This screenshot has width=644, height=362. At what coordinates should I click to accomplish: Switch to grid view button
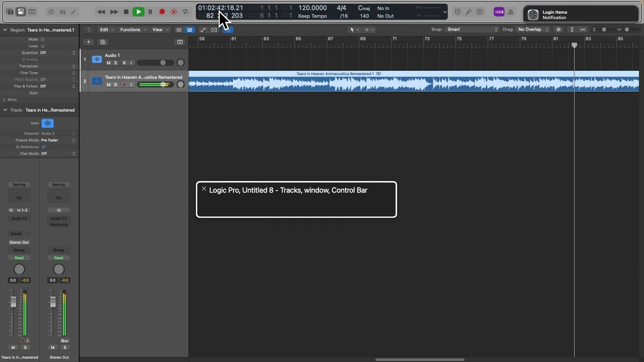click(179, 30)
